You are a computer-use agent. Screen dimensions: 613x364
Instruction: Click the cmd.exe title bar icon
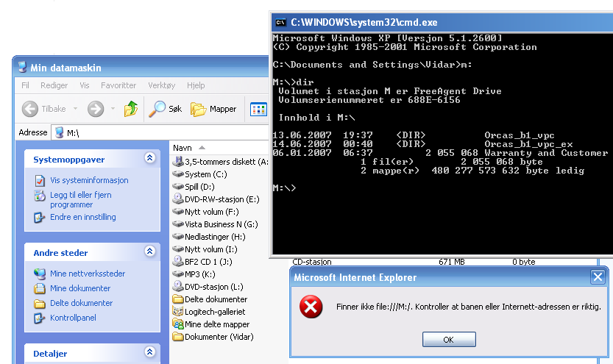[280, 23]
